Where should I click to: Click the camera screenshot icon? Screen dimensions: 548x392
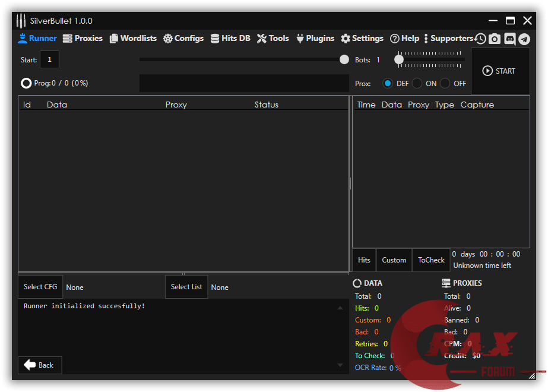pos(495,39)
